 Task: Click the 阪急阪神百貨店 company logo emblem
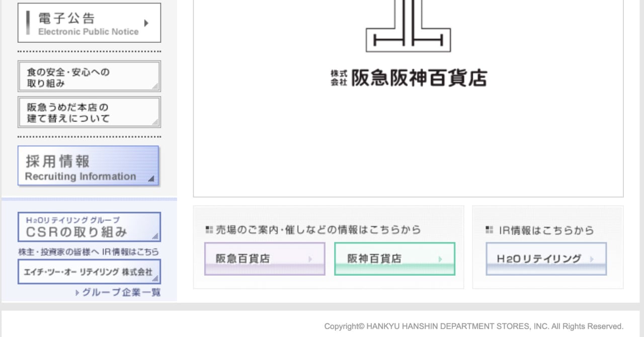pyautogui.click(x=408, y=26)
